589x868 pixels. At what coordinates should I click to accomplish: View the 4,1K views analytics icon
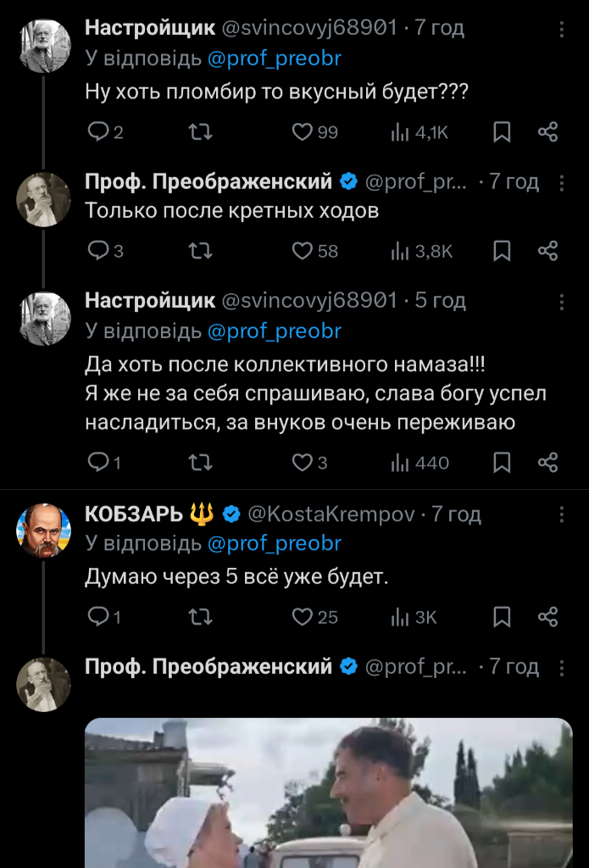pos(399,132)
